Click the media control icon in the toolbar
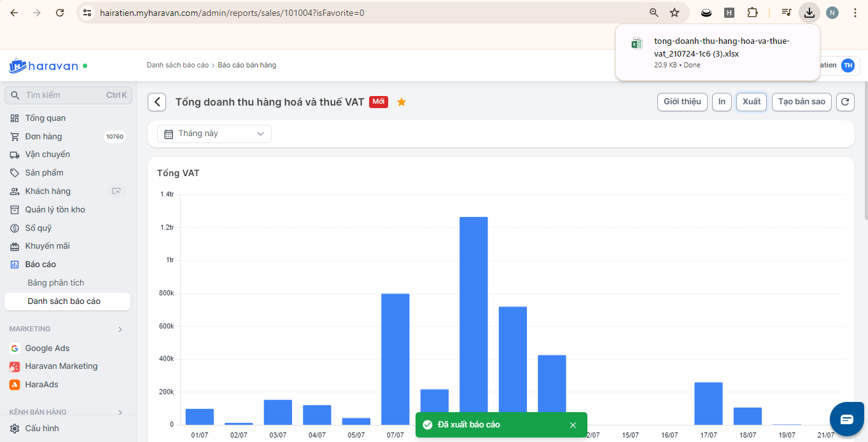The width and height of the screenshot is (868, 442). pos(787,13)
